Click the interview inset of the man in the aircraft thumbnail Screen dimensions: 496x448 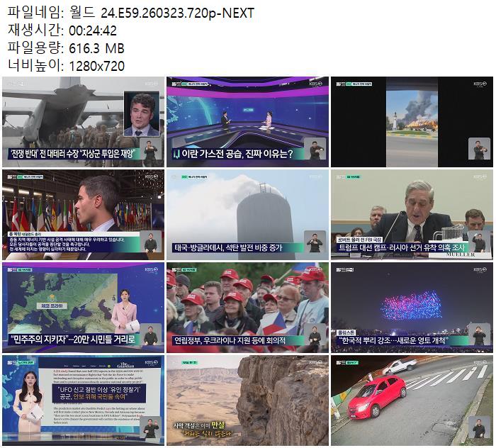pyautogui.click(x=142, y=114)
